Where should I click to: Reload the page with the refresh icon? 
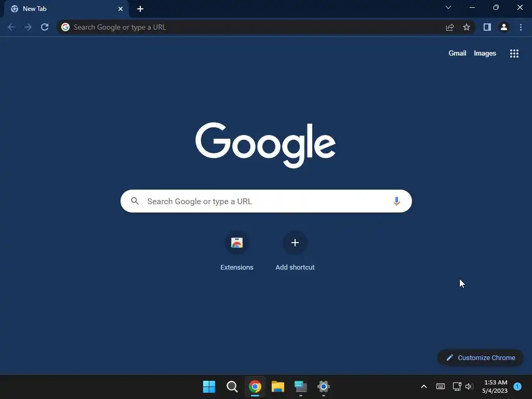pos(45,27)
